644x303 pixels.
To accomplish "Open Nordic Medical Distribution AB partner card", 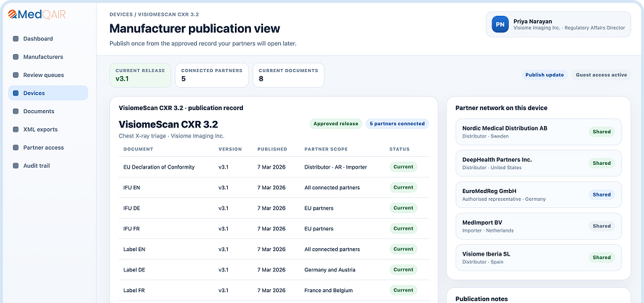I will point(538,132).
